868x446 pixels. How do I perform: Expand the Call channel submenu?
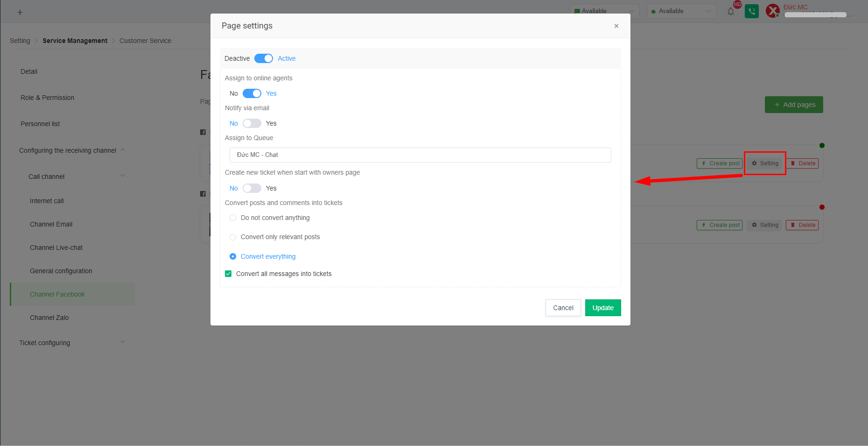77,177
